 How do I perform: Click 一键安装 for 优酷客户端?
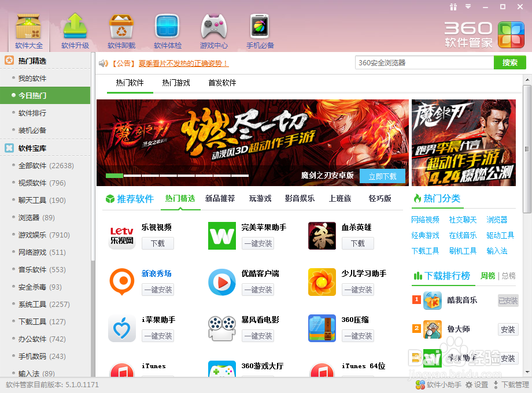click(258, 290)
